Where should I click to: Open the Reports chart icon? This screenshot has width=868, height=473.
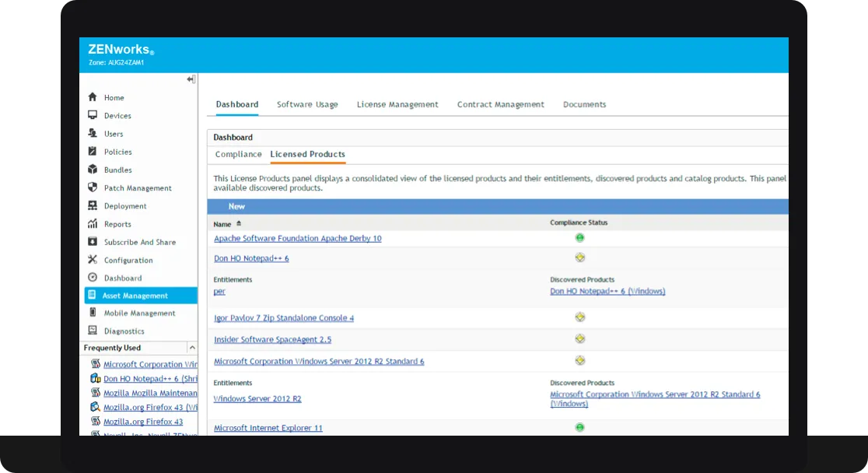92,223
